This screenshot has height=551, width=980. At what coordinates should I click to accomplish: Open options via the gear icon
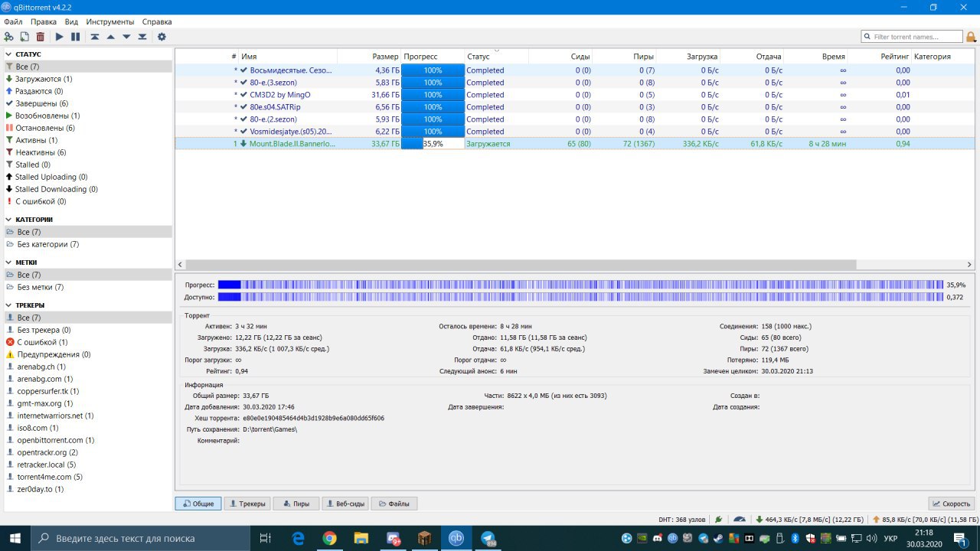162,37
